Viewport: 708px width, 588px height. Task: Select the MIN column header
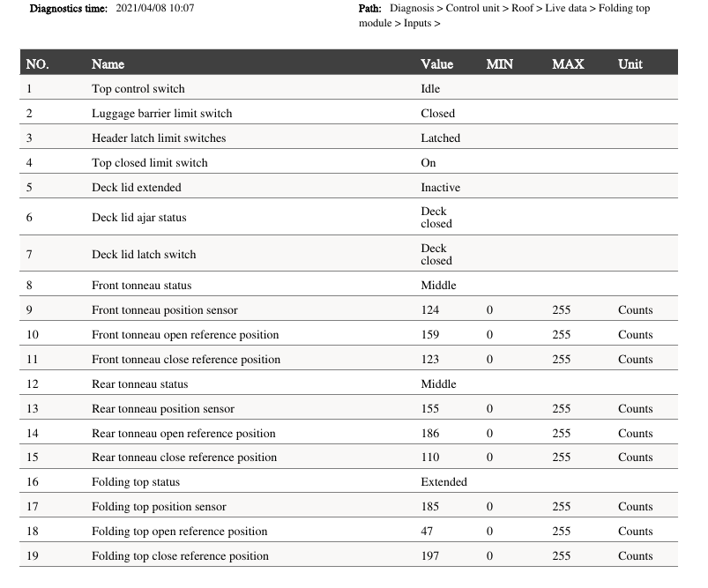click(499, 64)
